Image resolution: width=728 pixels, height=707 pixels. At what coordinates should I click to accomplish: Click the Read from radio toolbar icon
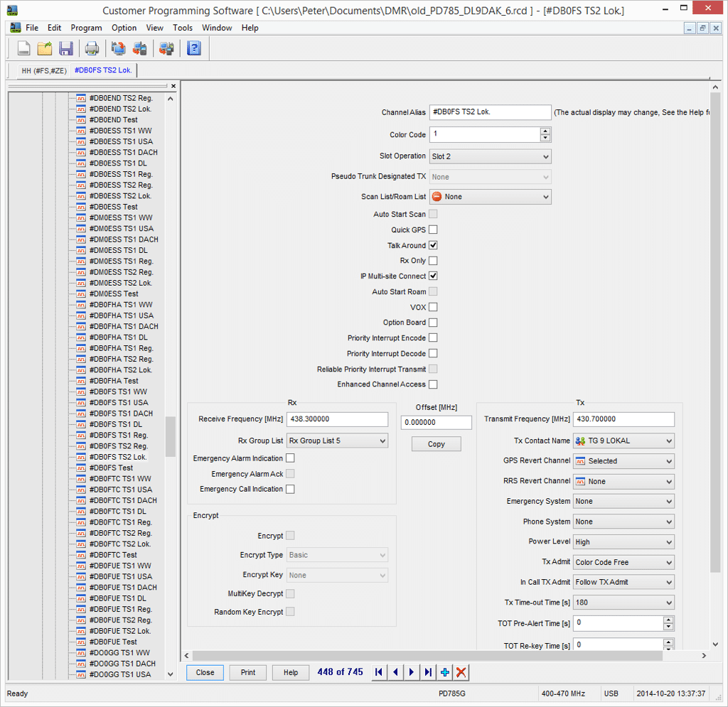(118, 48)
